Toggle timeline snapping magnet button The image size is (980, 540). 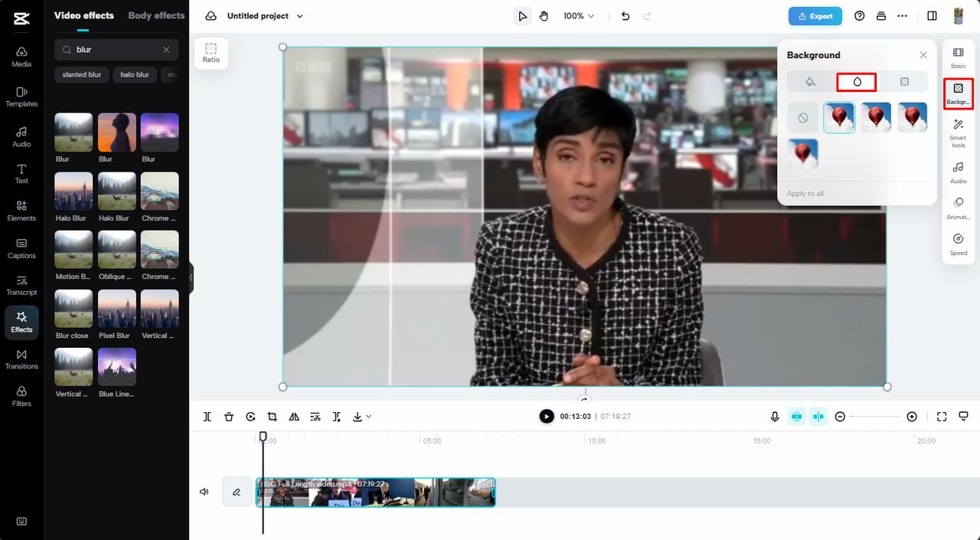tap(796, 417)
